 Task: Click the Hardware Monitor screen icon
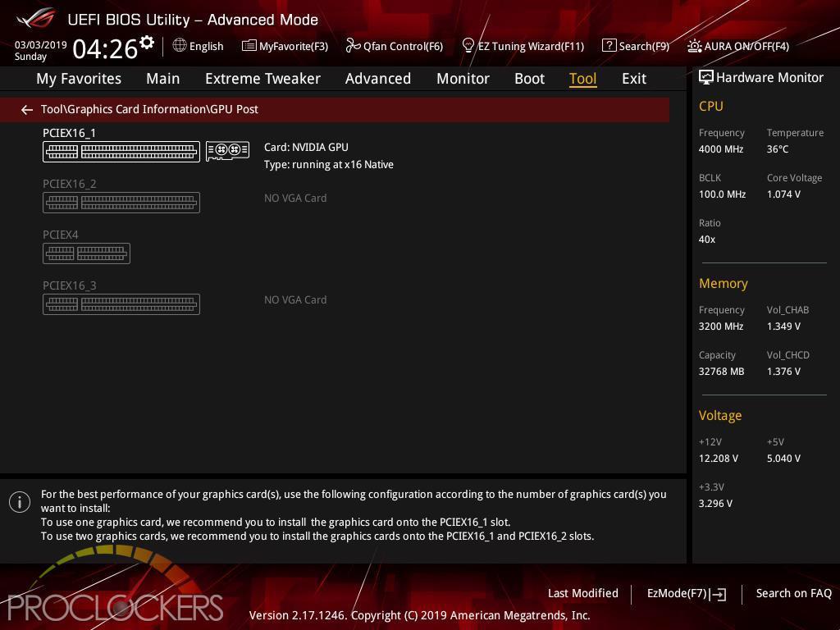[706, 78]
